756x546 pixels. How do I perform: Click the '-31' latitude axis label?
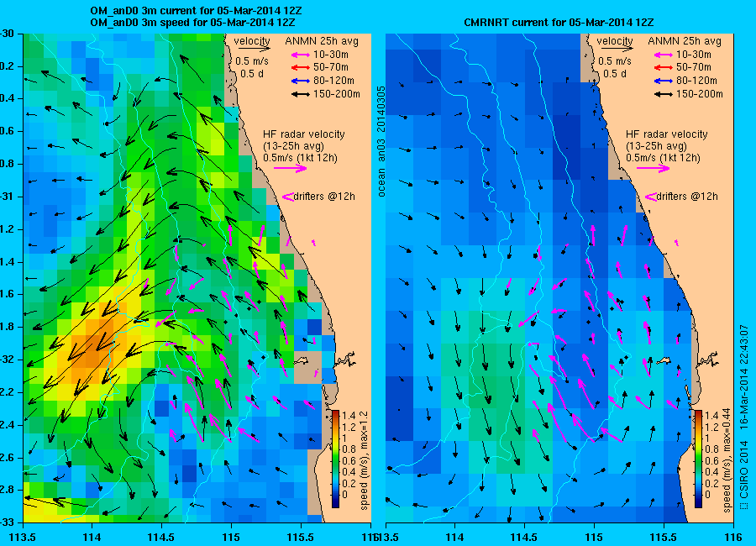coord(8,197)
